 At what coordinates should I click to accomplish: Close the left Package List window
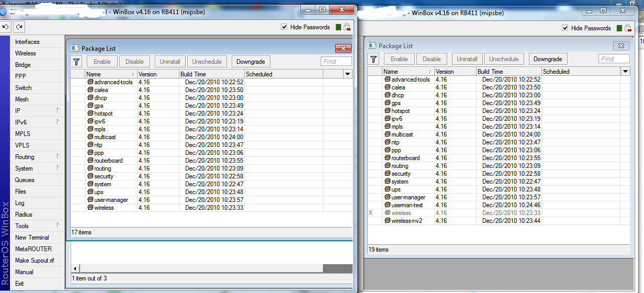click(x=343, y=49)
